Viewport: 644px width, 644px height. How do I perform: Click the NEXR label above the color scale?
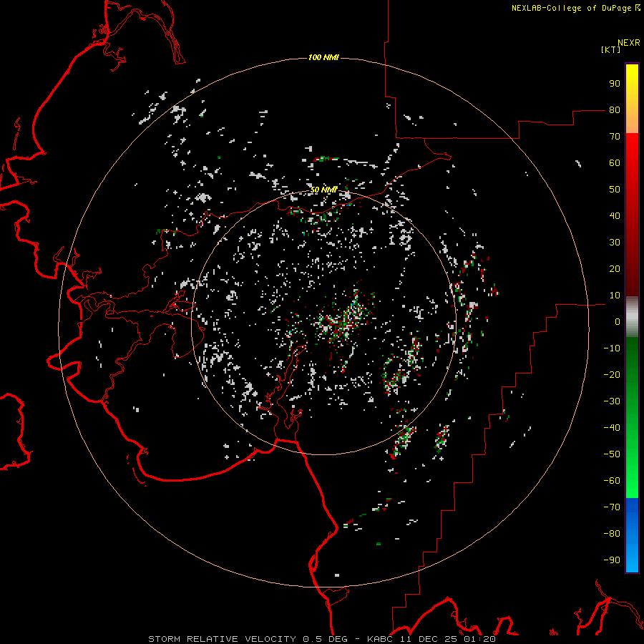pos(628,43)
